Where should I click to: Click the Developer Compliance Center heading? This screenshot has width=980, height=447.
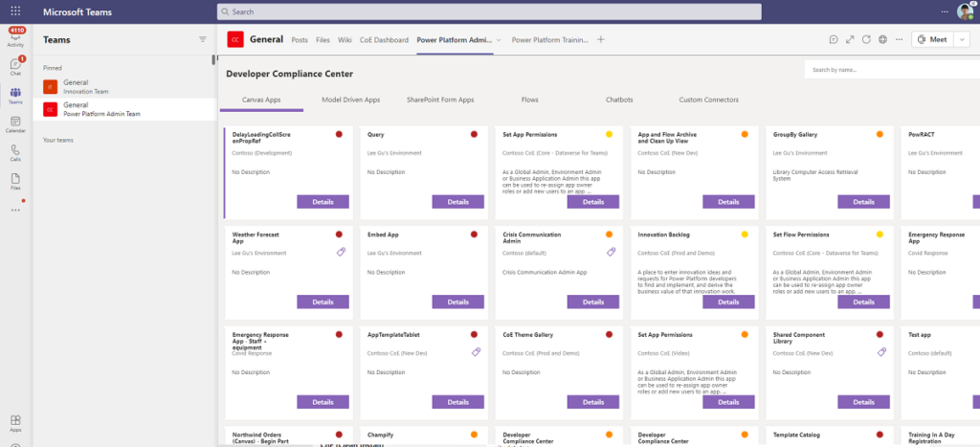tap(289, 74)
